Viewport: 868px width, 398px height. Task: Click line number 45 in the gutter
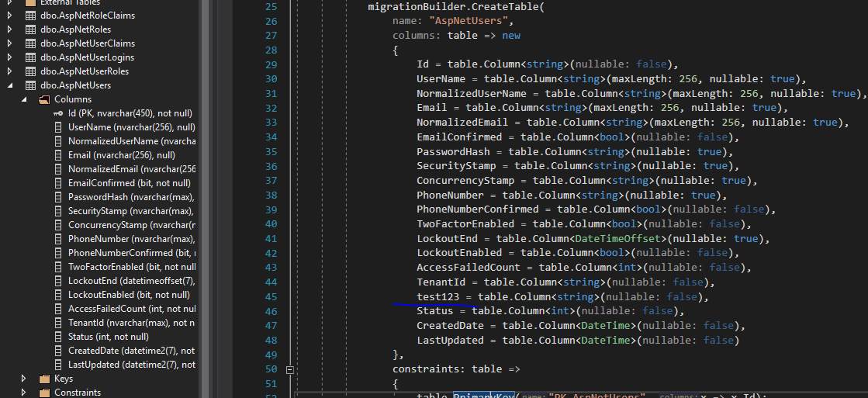pyautogui.click(x=271, y=297)
